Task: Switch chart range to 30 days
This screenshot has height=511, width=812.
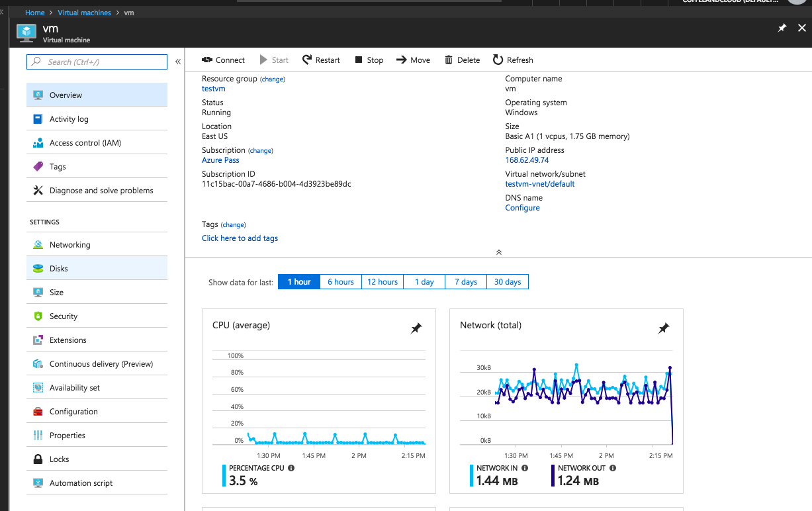Action: point(507,281)
